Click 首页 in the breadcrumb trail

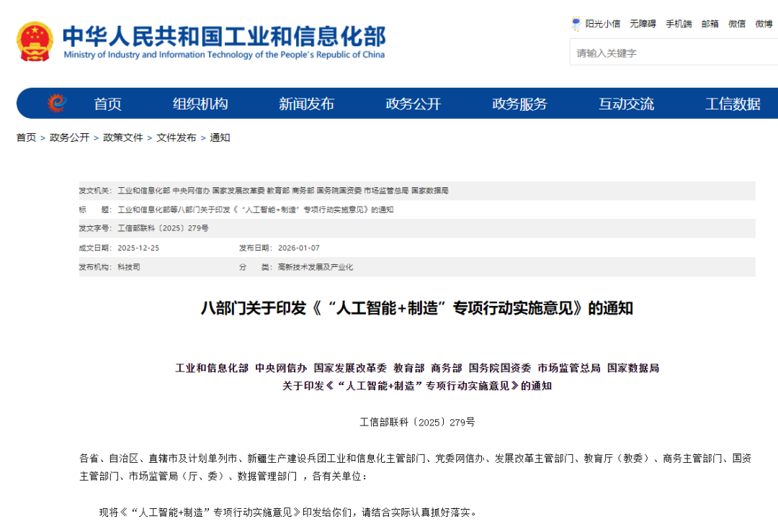(x=24, y=137)
